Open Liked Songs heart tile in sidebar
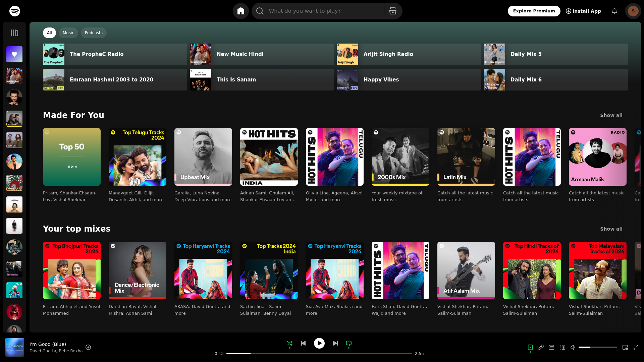The width and height of the screenshot is (644, 362). [x=14, y=54]
